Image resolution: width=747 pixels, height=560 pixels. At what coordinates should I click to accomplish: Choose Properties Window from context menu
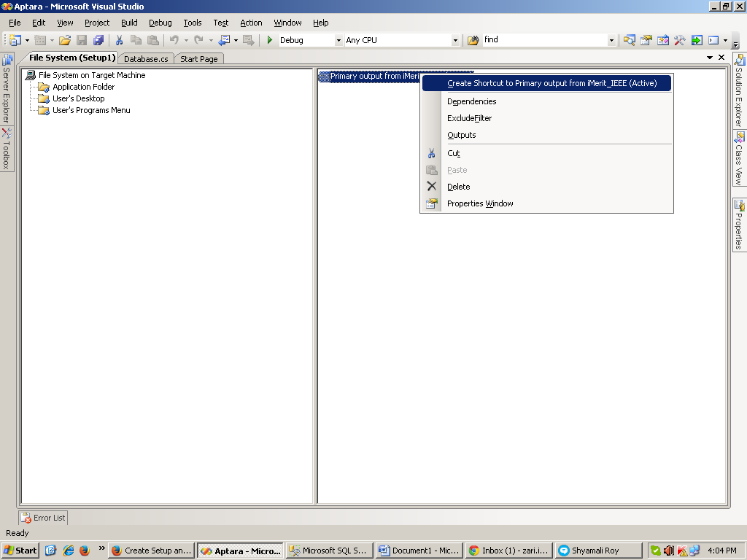(x=547, y=203)
